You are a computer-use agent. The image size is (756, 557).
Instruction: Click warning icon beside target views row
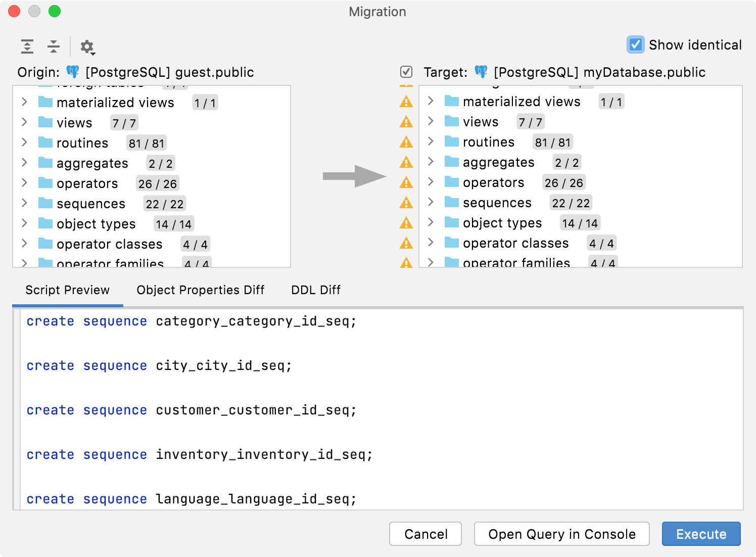tap(406, 122)
